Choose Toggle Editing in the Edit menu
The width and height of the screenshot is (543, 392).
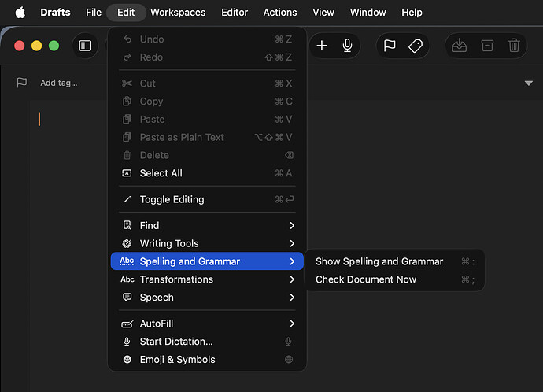207,199
